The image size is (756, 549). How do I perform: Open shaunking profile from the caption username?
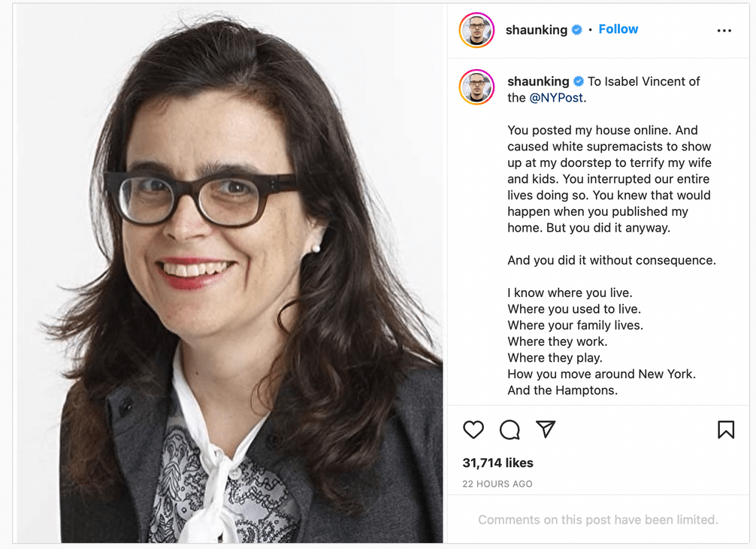tap(538, 81)
